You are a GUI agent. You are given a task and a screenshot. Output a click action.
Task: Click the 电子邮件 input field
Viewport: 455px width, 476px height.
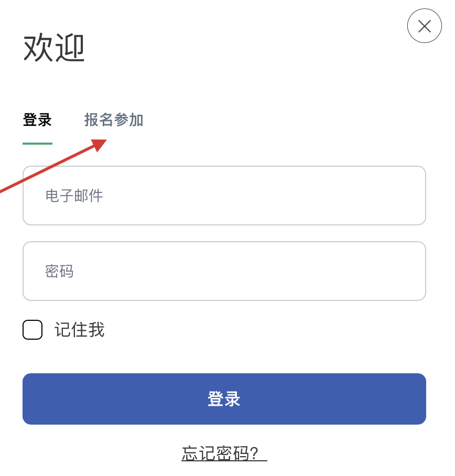click(224, 196)
